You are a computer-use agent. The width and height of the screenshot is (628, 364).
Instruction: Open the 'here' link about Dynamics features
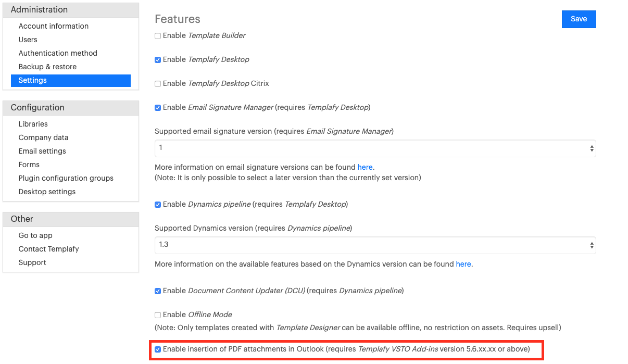tap(463, 264)
